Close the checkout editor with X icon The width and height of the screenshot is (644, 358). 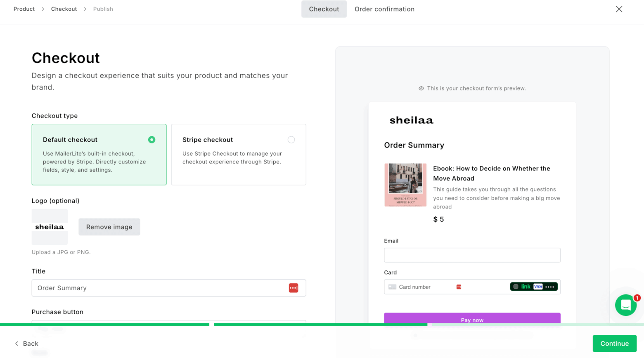pos(619,9)
